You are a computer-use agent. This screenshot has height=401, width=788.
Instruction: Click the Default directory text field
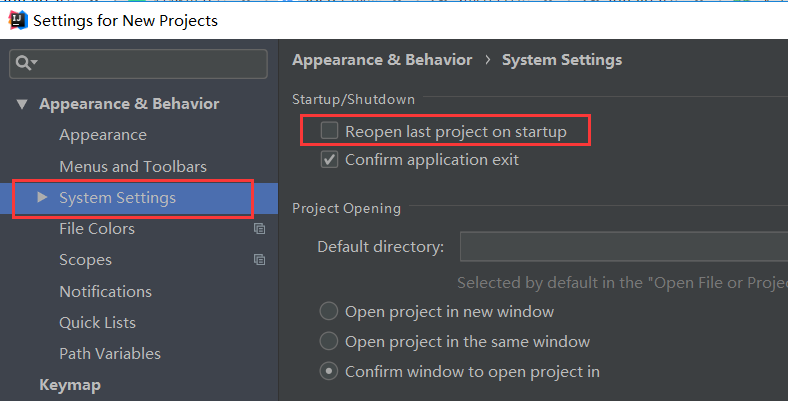click(620, 246)
